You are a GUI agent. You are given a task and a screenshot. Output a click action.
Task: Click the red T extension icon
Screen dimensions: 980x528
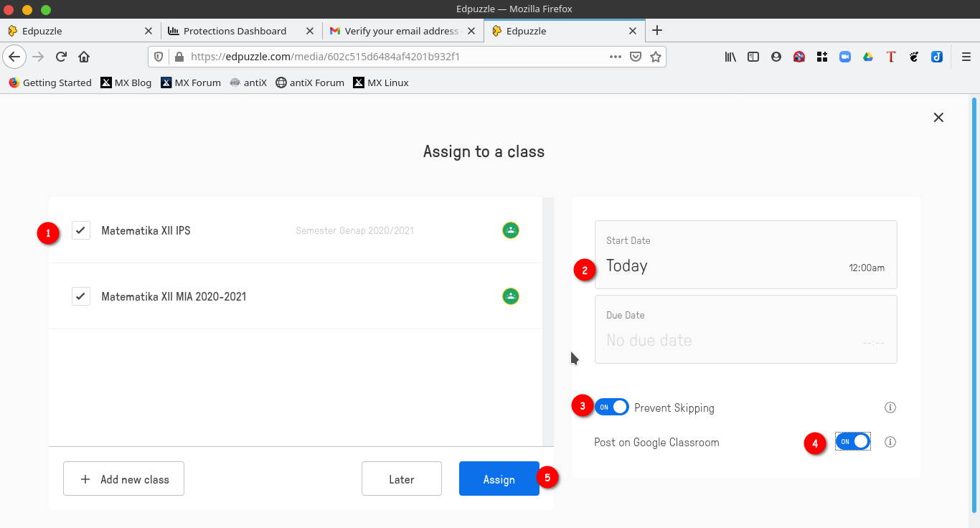891,57
